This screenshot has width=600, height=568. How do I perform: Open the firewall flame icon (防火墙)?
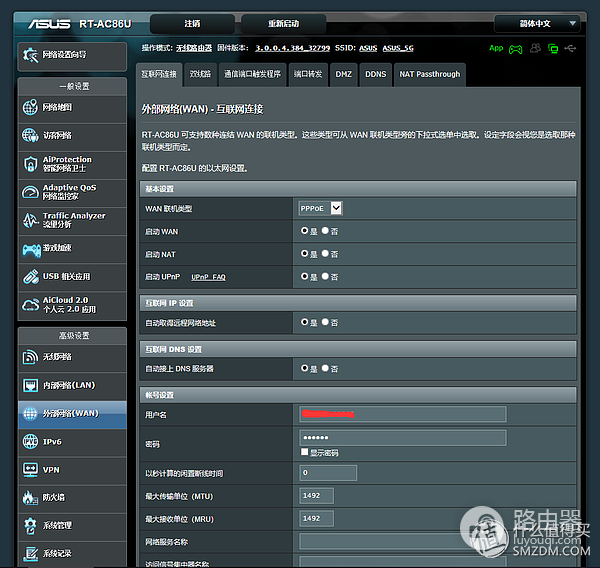pyautogui.click(x=30, y=497)
